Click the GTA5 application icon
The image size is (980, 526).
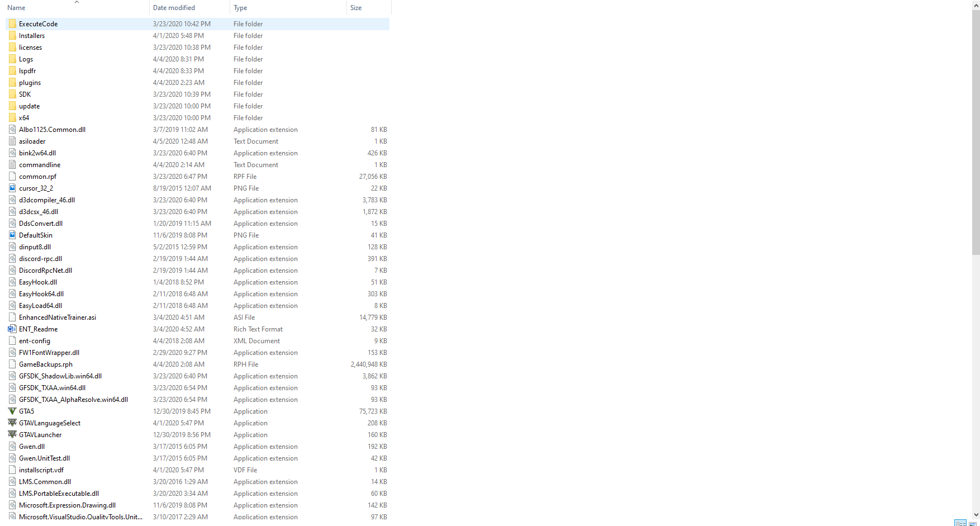pos(12,411)
